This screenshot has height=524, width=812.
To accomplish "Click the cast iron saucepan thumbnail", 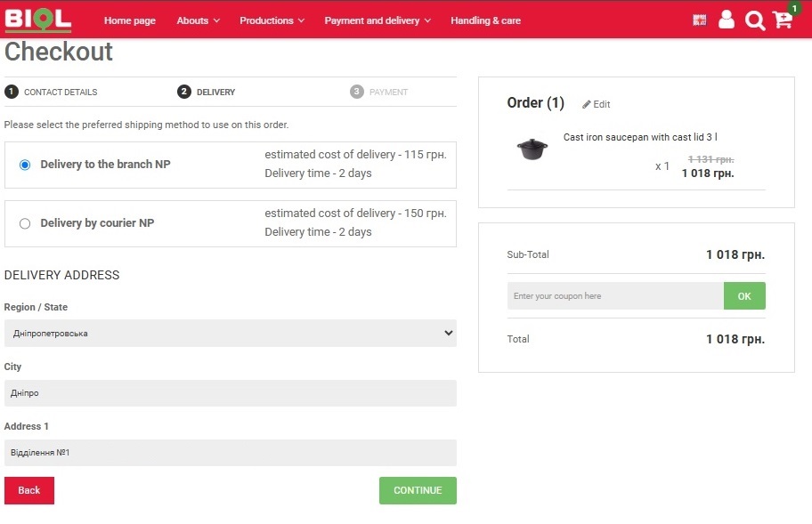I will 532,149.
